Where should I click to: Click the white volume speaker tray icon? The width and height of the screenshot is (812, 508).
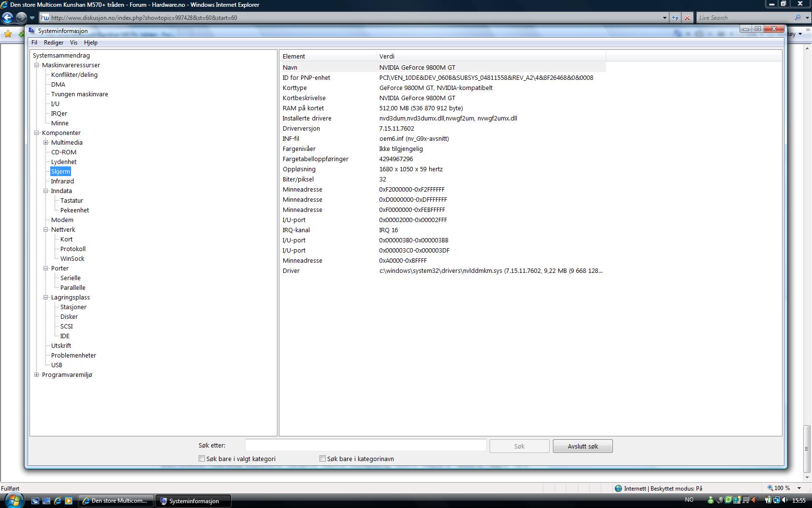point(784,500)
